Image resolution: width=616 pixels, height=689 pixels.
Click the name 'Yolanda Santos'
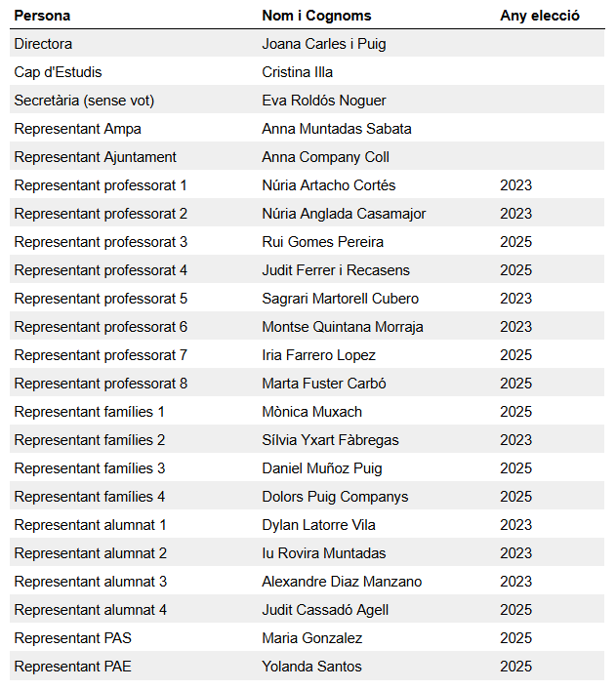coord(312,667)
